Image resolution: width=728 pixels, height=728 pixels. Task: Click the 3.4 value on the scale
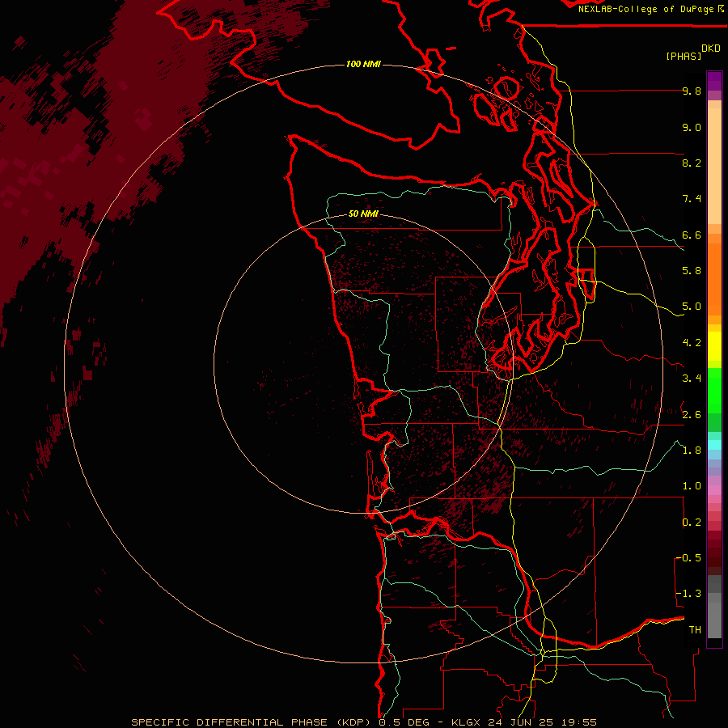coord(692,379)
